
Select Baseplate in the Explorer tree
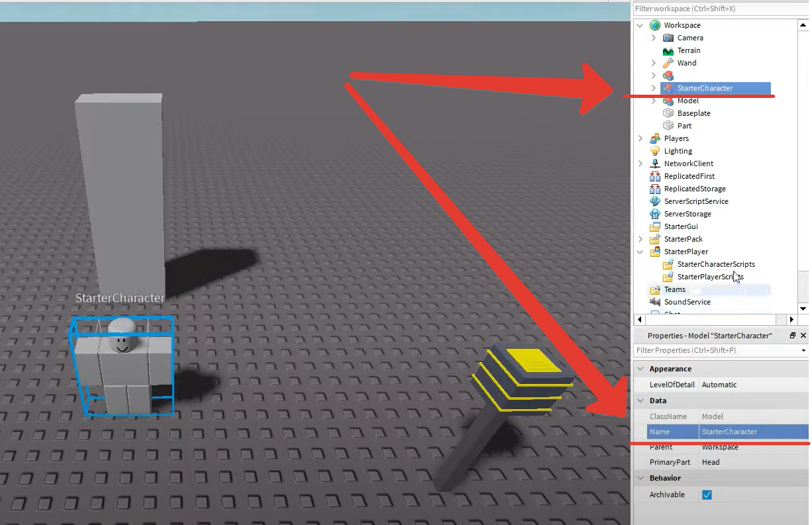pyautogui.click(x=693, y=113)
